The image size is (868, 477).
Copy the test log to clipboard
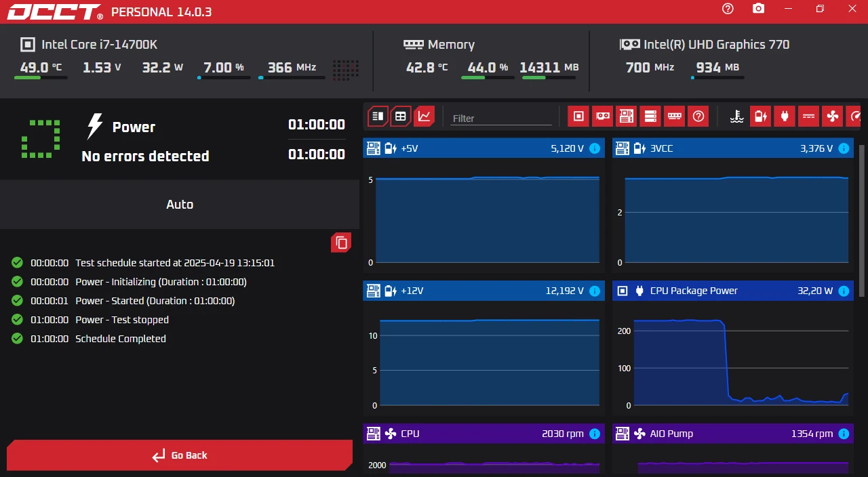341,242
